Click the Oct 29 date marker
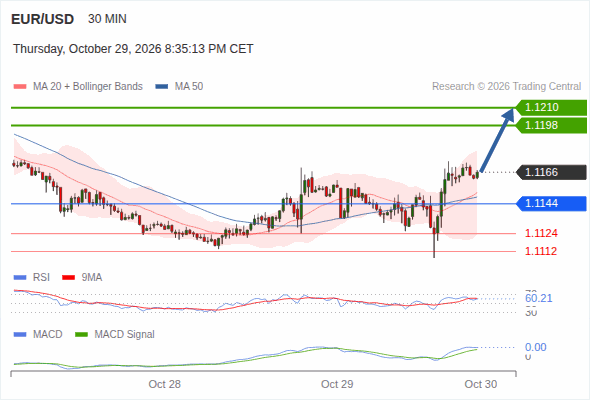Image resolution: width=590 pixels, height=400 pixels. [x=337, y=384]
